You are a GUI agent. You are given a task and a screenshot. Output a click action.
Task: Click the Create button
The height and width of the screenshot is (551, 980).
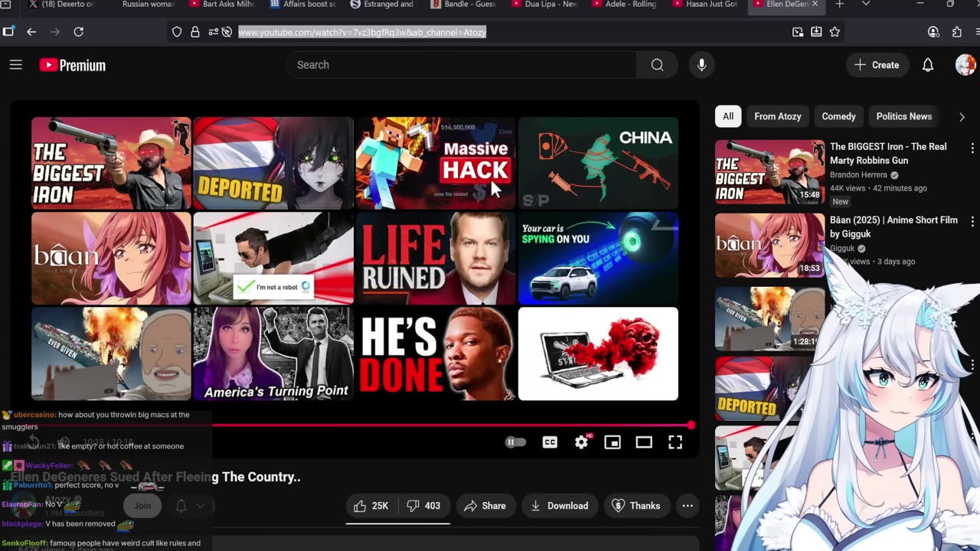[877, 65]
